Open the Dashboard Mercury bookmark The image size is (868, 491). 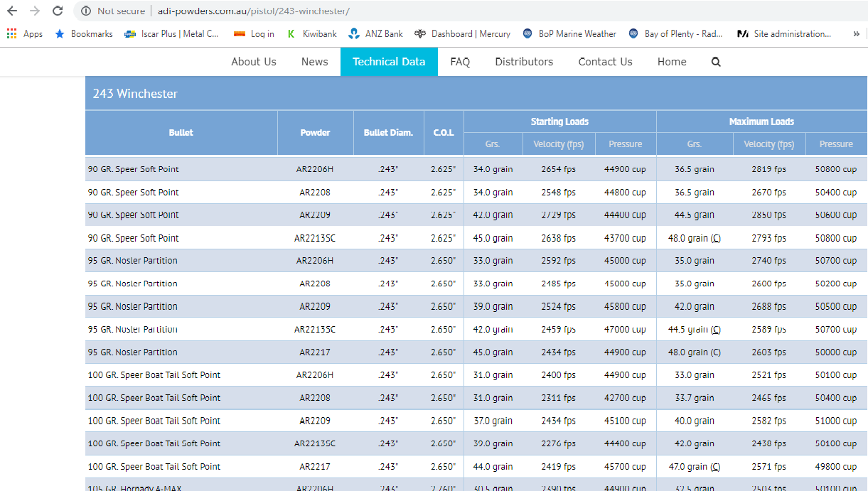[x=463, y=33]
